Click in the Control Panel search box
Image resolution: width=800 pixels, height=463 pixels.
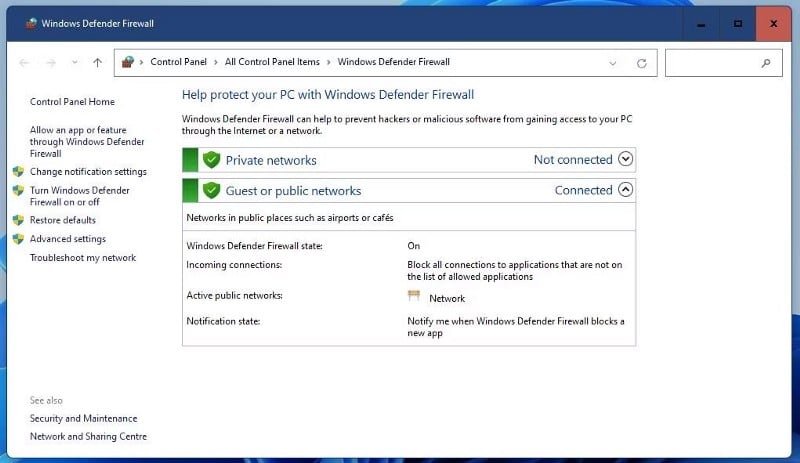pos(714,63)
